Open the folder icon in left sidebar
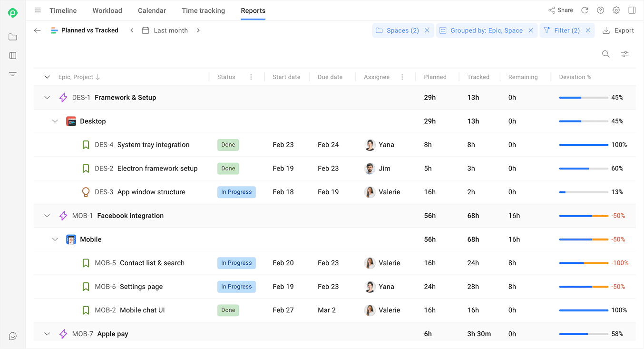This screenshot has height=349, width=644. click(x=13, y=37)
